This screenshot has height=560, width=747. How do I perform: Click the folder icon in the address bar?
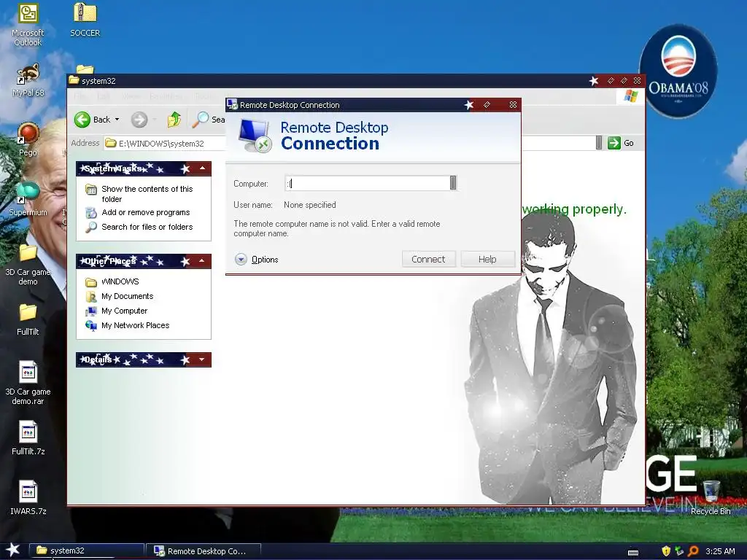click(x=111, y=143)
